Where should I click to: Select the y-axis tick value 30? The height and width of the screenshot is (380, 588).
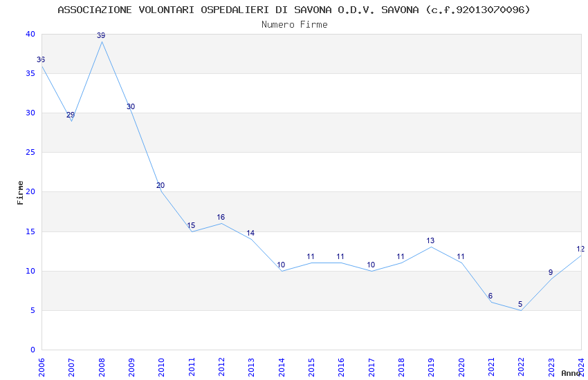(30, 113)
